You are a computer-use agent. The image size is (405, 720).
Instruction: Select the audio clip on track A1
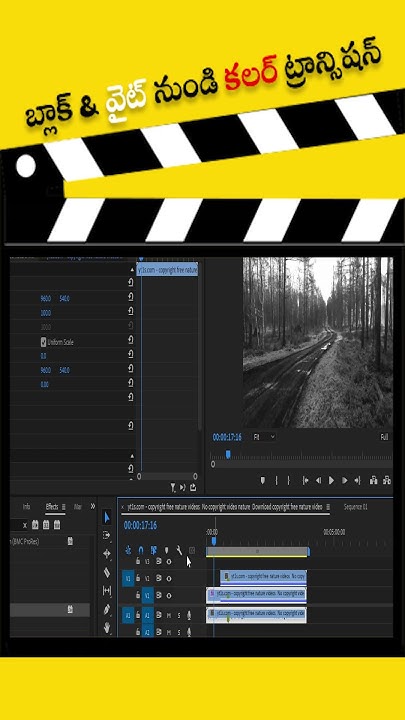[256, 615]
